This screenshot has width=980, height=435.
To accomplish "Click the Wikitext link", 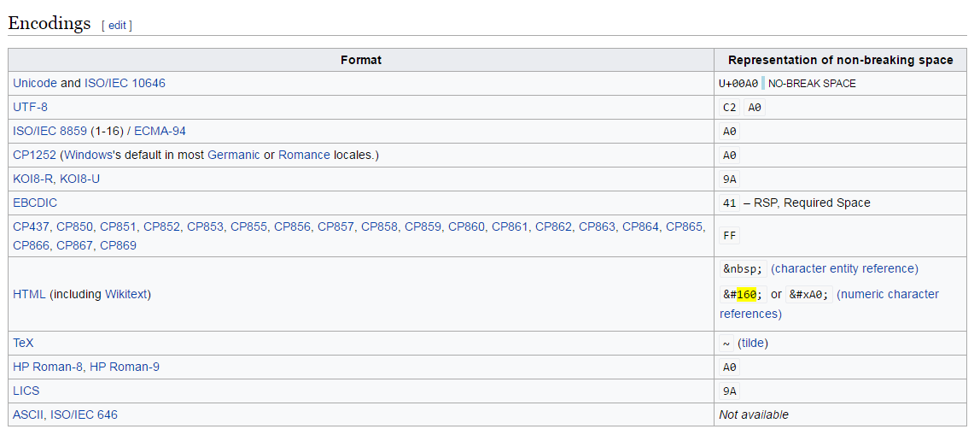I will [x=127, y=294].
